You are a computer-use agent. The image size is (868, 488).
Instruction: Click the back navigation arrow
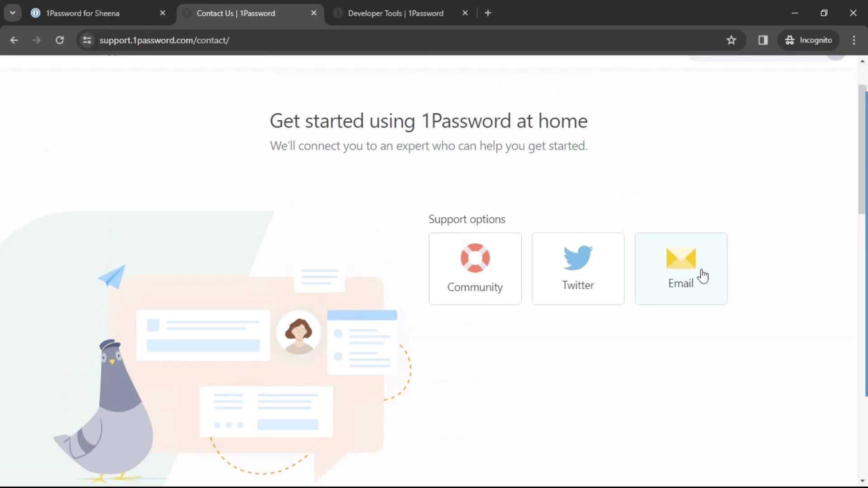[14, 40]
